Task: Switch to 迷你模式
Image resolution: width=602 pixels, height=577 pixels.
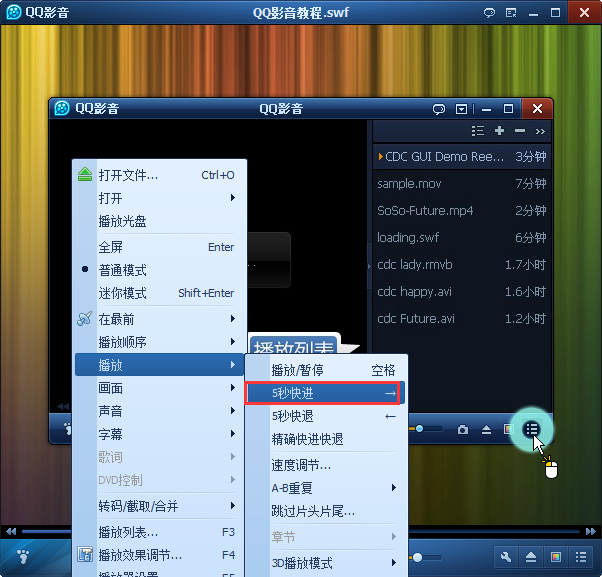Action: coord(159,293)
